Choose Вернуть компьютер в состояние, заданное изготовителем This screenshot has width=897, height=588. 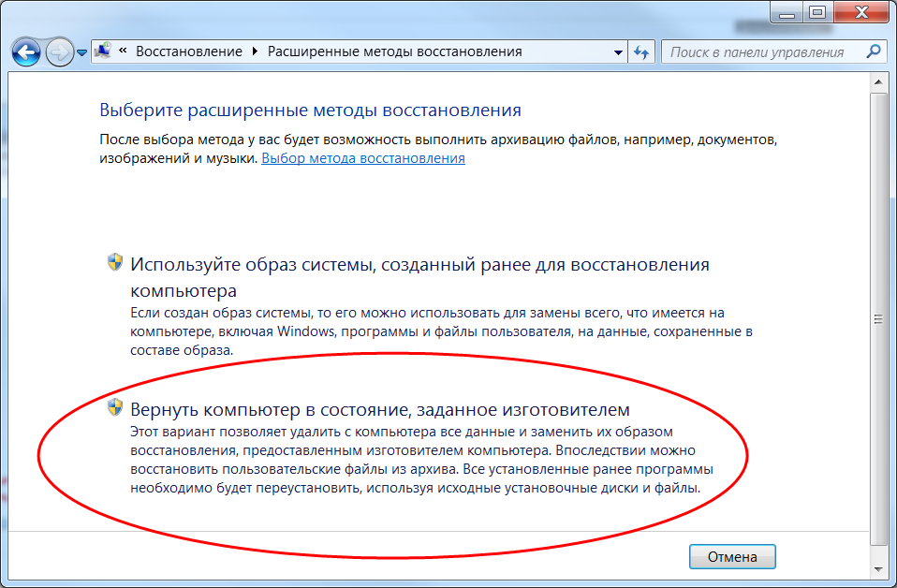[x=380, y=409]
